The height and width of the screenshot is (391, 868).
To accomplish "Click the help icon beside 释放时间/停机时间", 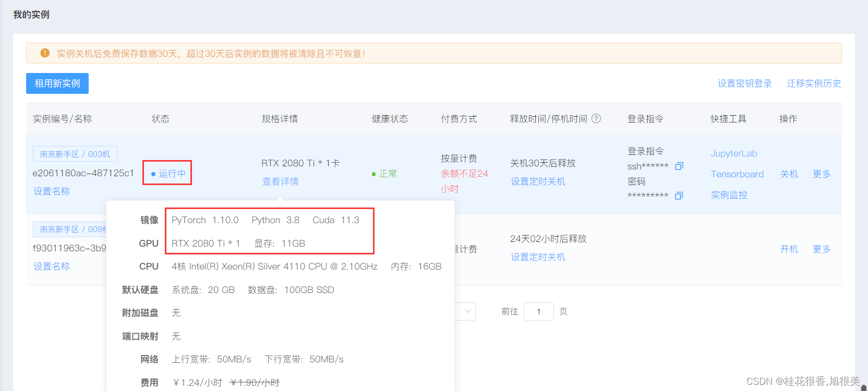I will pos(596,118).
